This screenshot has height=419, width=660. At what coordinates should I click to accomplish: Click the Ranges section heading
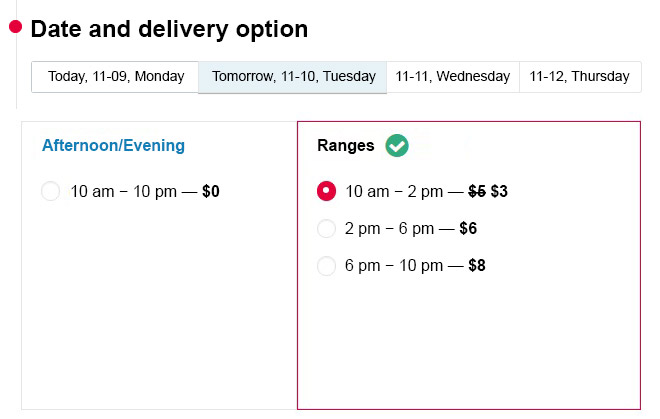click(x=346, y=145)
